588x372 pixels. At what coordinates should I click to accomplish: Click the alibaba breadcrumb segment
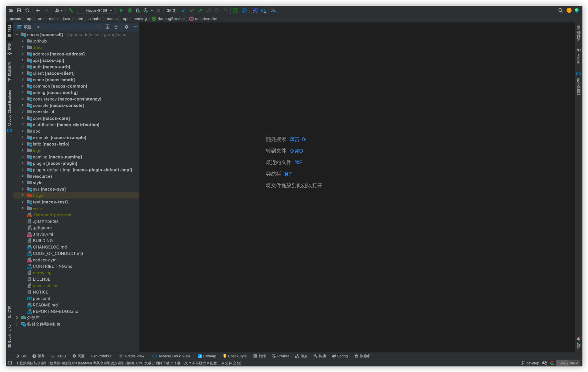click(x=95, y=19)
